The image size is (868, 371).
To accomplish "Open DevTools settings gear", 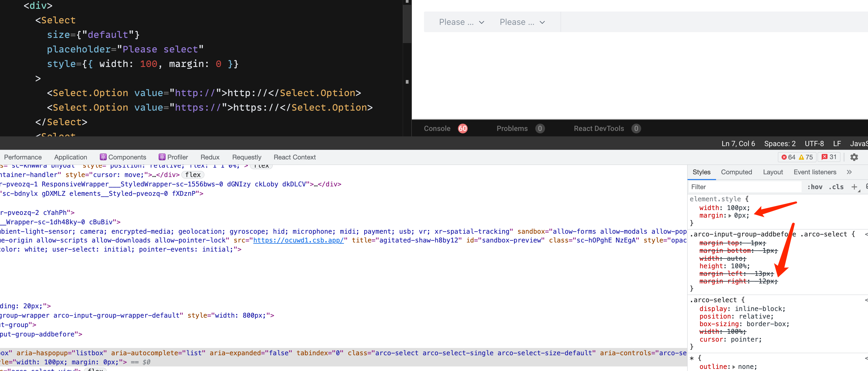I will point(854,157).
